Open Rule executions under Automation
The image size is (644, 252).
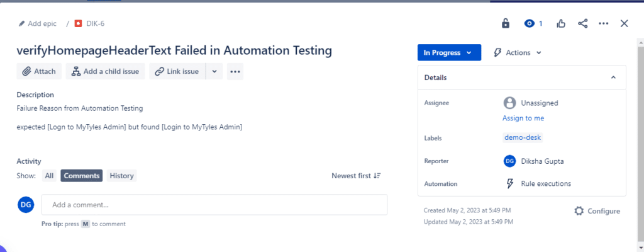pyautogui.click(x=538, y=184)
